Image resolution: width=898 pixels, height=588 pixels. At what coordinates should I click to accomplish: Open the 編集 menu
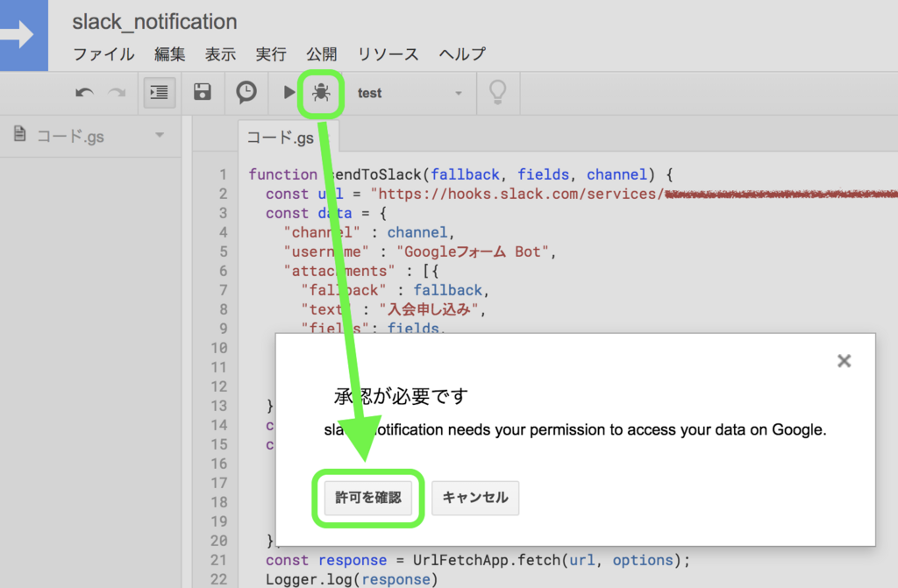[x=169, y=53]
